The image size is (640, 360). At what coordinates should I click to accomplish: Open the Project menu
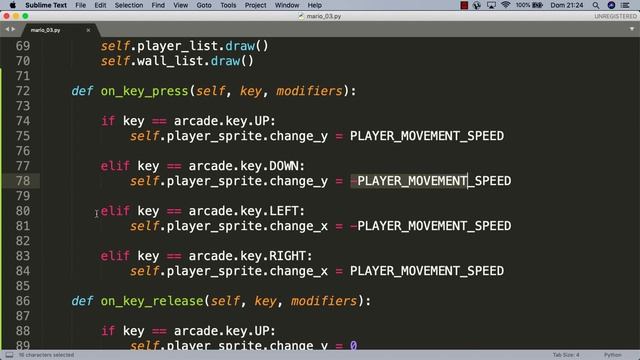[256, 5]
